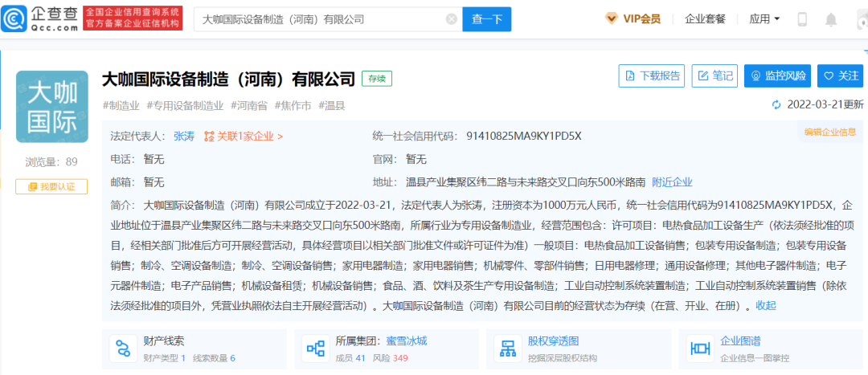This screenshot has height=375, width=868.
Task: Refresh data via the update icon
Action: pyautogui.click(x=776, y=104)
